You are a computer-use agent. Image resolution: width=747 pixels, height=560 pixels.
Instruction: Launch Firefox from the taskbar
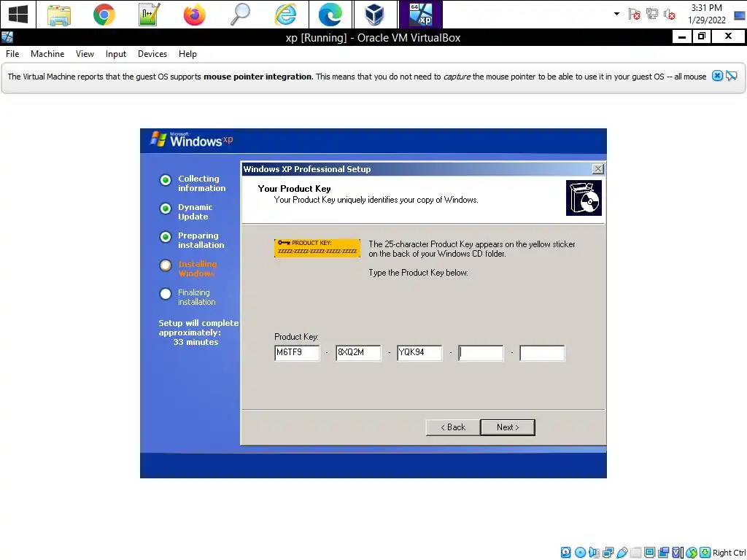(194, 15)
